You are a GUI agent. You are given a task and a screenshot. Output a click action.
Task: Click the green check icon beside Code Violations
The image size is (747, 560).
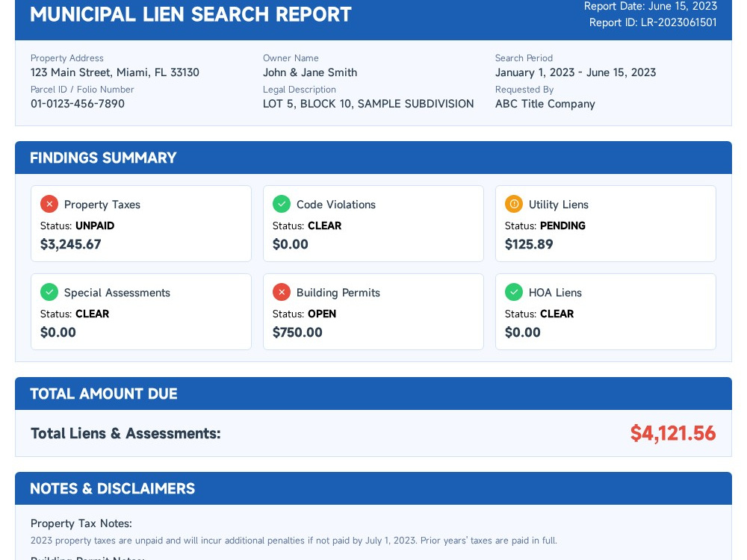coord(282,204)
